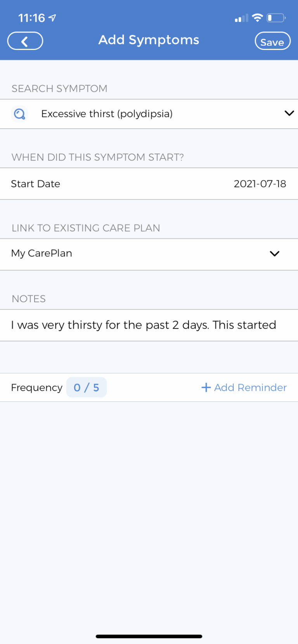298x644 pixels.
Task: Collapse the symptom selector via its chevron
Action: [x=289, y=113]
